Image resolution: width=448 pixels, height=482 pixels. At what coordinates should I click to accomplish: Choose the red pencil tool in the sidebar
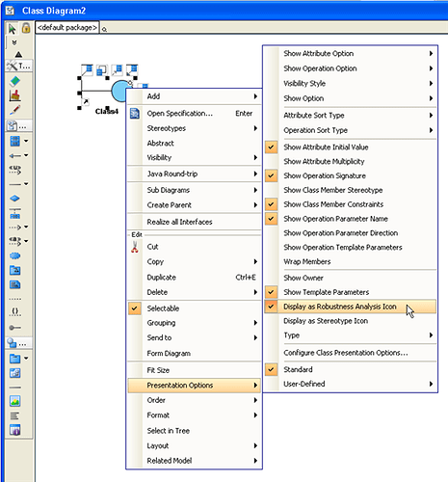coord(14,110)
